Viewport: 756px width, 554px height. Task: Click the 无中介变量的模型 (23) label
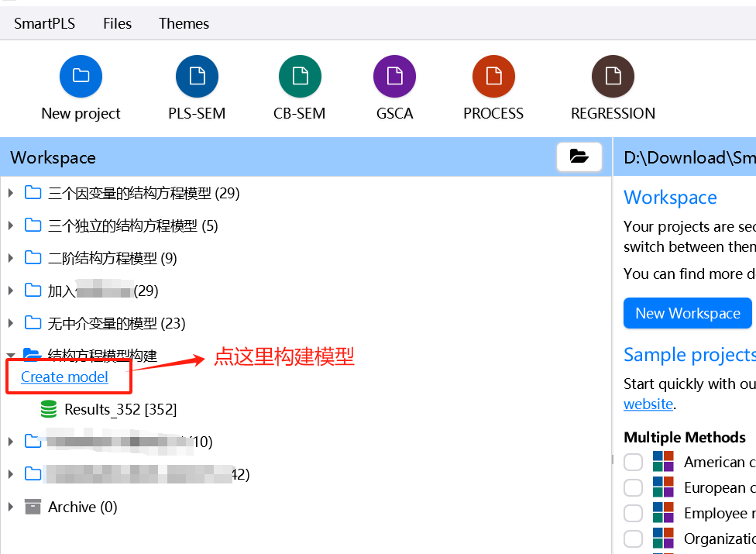[x=116, y=322]
